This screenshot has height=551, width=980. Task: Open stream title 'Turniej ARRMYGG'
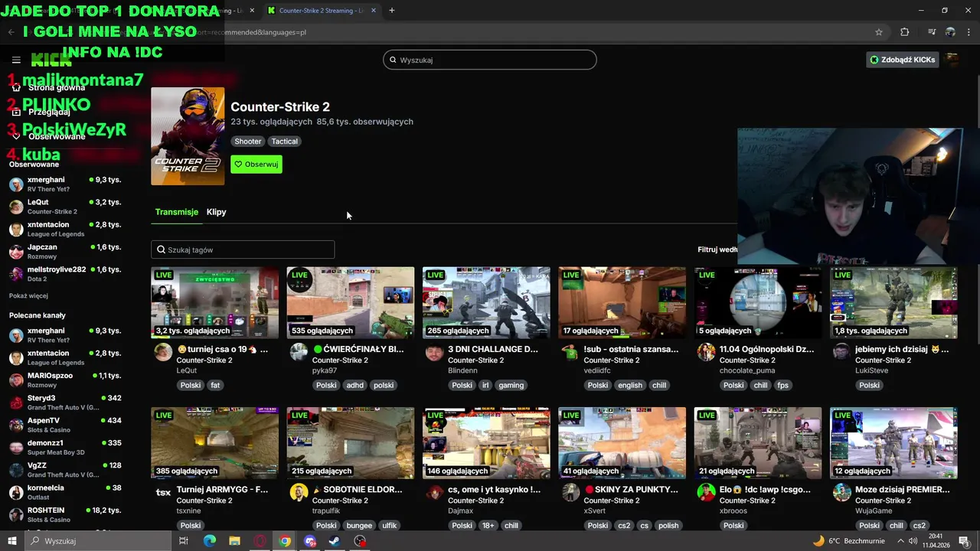(222, 489)
